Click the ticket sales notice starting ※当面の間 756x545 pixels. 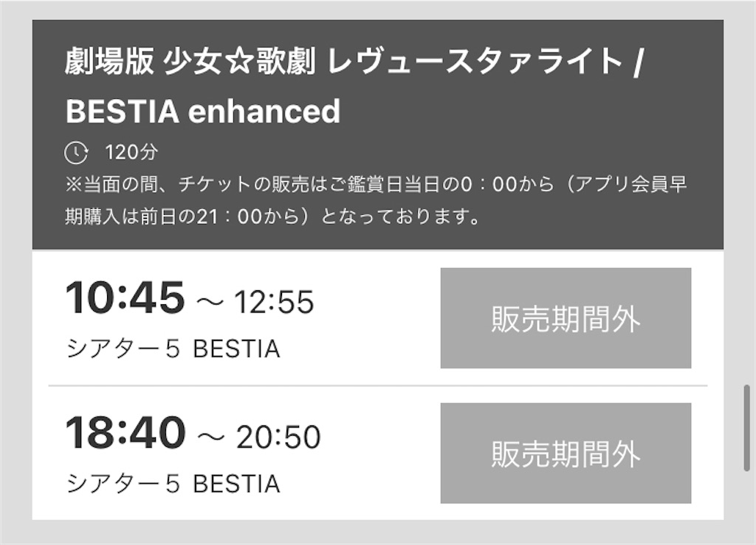(376, 185)
